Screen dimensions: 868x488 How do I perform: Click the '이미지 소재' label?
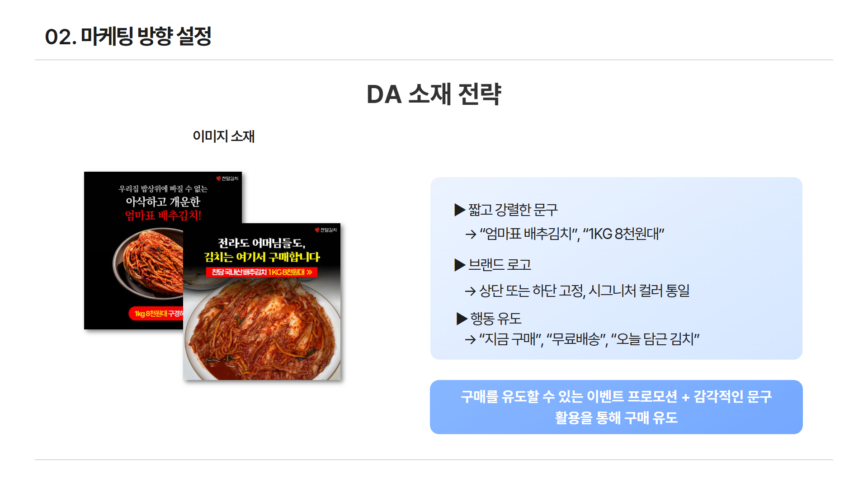(223, 136)
